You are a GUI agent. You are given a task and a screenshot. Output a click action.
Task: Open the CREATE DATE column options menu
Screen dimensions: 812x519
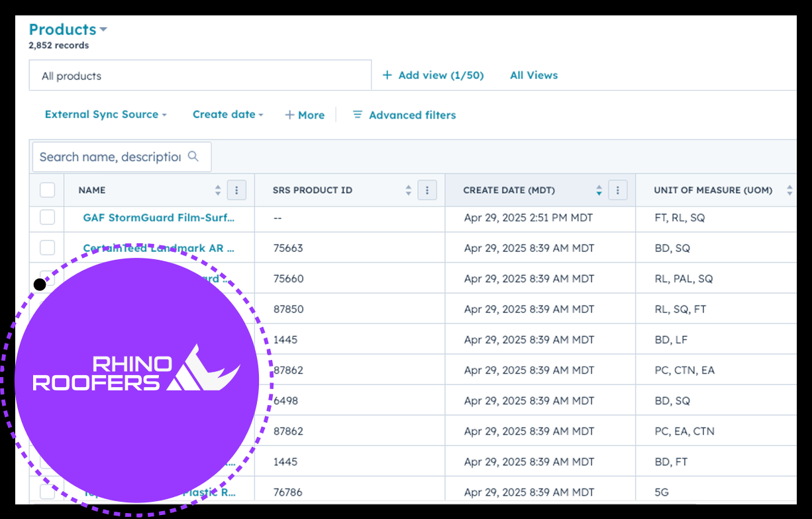tap(617, 190)
